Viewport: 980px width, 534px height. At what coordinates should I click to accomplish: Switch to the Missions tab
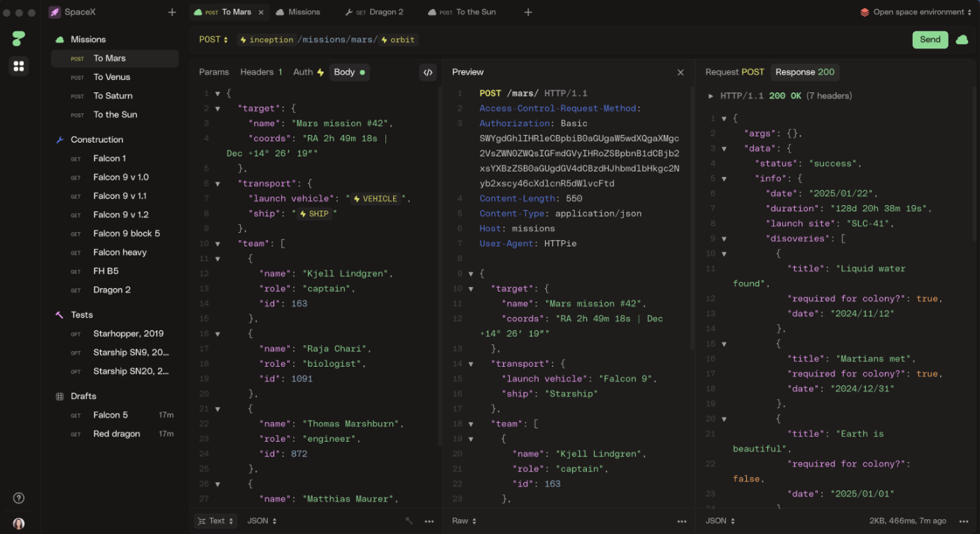pos(299,12)
